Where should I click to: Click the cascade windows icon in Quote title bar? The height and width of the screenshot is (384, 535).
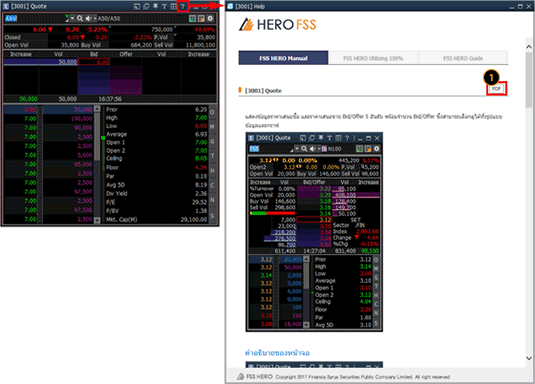[146, 6]
